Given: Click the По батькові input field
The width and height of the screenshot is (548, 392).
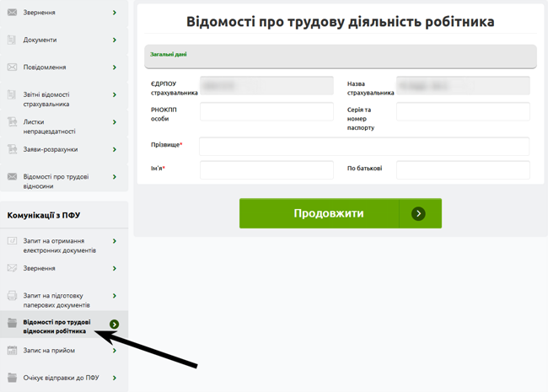Looking at the screenshot, I should pos(463,170).
